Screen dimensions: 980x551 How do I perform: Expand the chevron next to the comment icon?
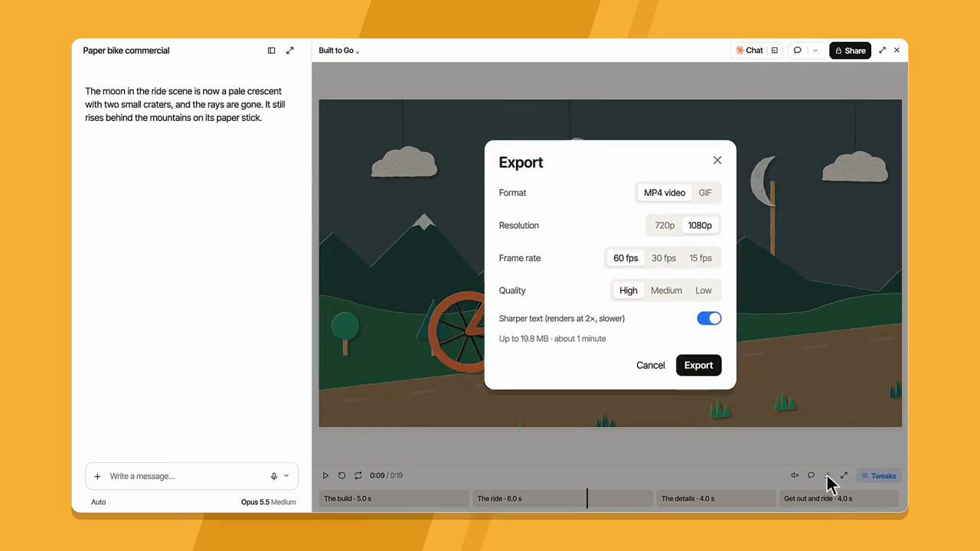815,51
